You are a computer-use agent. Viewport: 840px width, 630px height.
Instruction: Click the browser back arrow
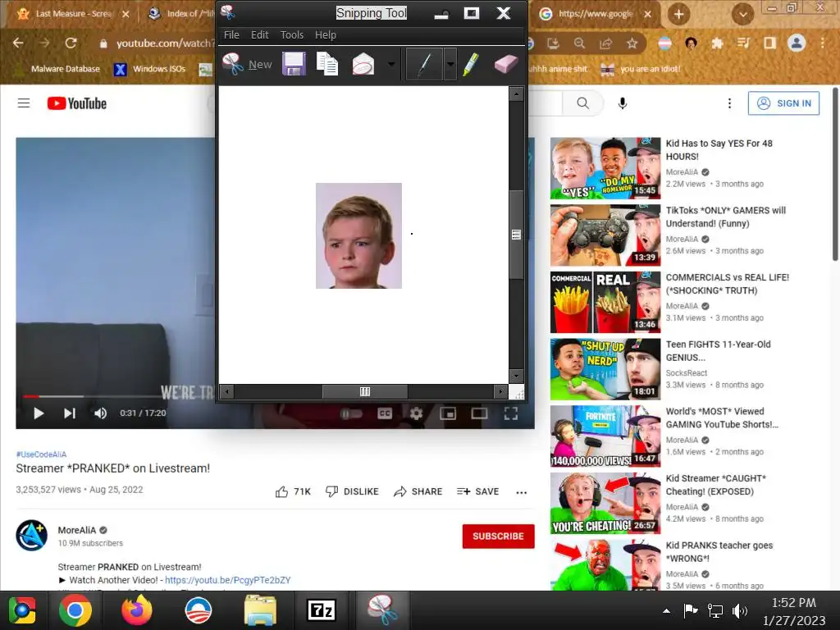point(18,43)
